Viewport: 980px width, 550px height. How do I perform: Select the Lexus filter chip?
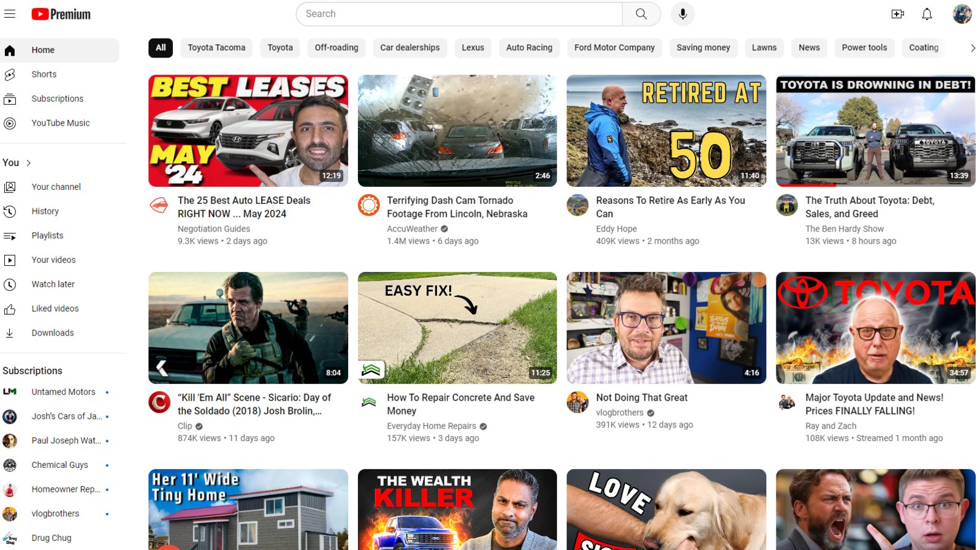point(473,48)
